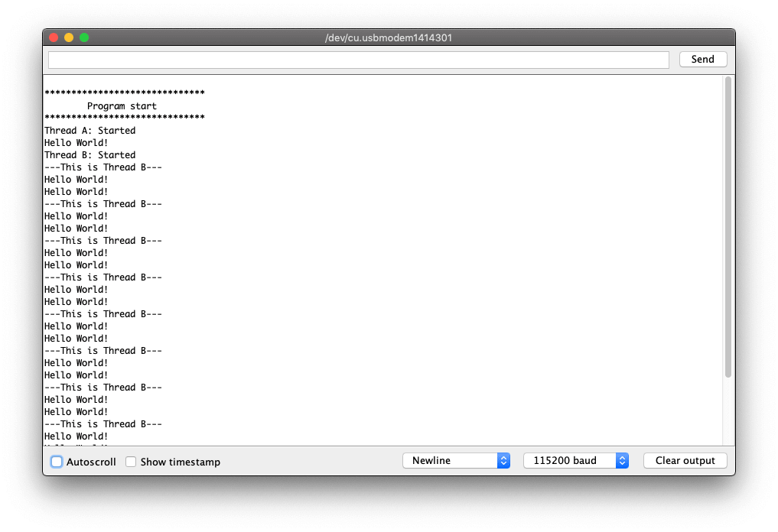Screen dimensions: 778x532
Task: Click the scrollbar track below the thumb
Action: [728, 413]
